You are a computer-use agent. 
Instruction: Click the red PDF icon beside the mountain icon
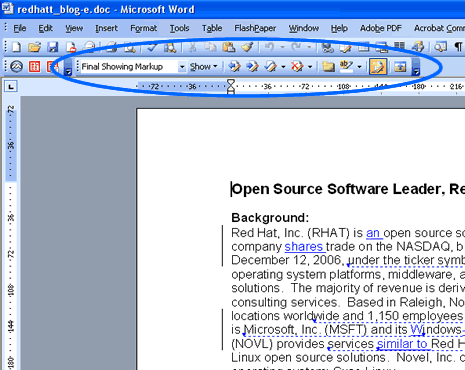click(x=34, y=66)
